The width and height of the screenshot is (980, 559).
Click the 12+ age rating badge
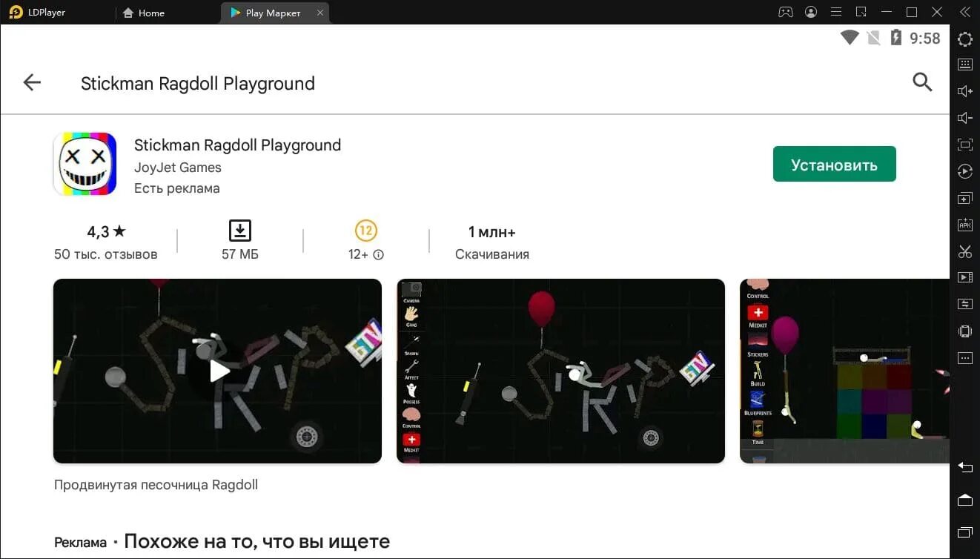pyautogui.click(x=365, y=231)
